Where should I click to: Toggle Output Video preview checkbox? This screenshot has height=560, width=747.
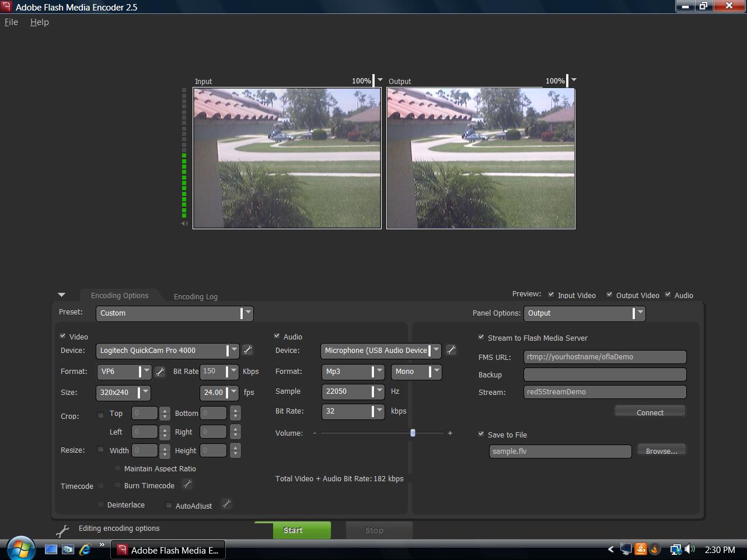609,295
